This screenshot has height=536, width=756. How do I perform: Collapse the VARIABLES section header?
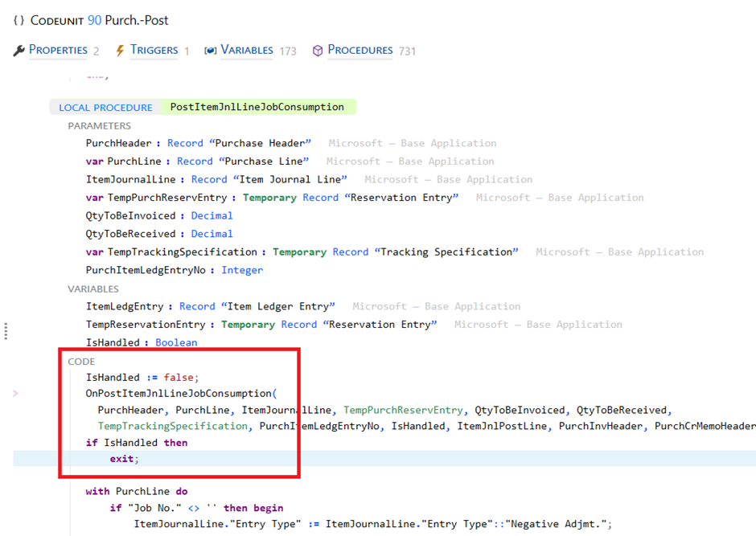pos(93,288)
